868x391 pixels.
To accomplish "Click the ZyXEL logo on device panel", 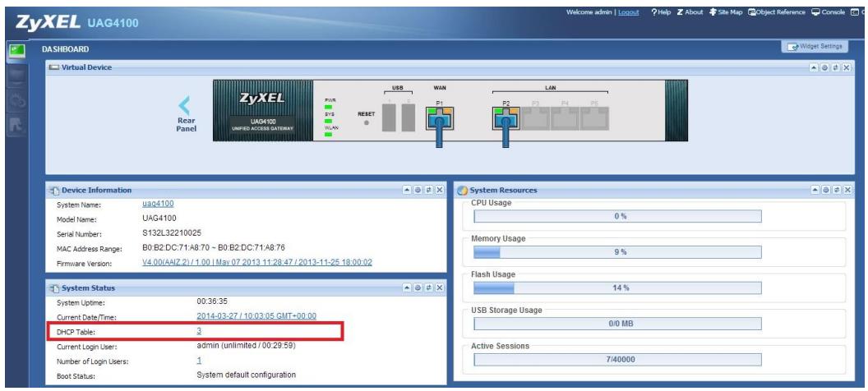I will (262, 99).
